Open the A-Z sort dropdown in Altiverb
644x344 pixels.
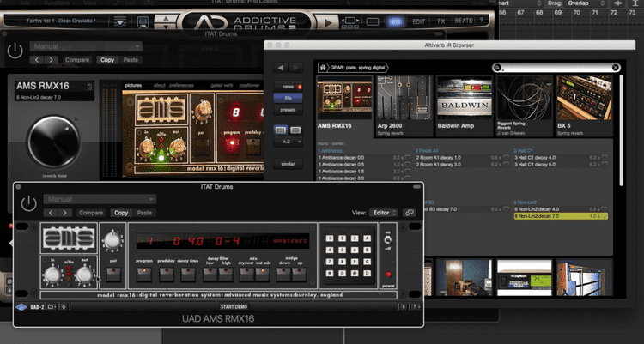pos(289,142)
